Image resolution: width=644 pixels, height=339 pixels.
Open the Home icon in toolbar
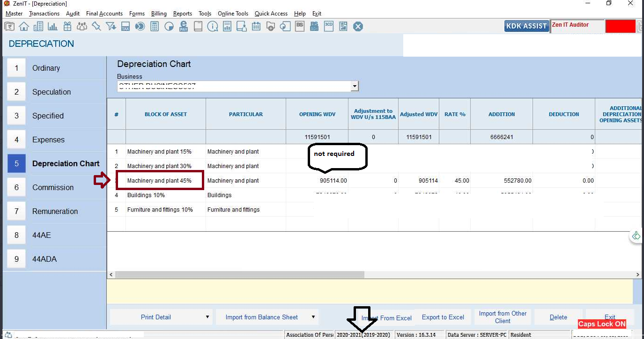click(23, 26)
